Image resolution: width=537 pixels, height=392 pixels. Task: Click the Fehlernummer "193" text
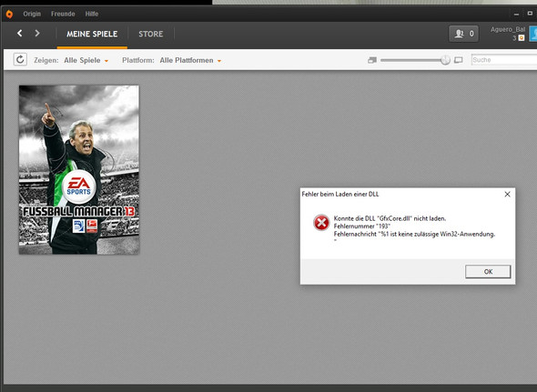tap(362, 226)
